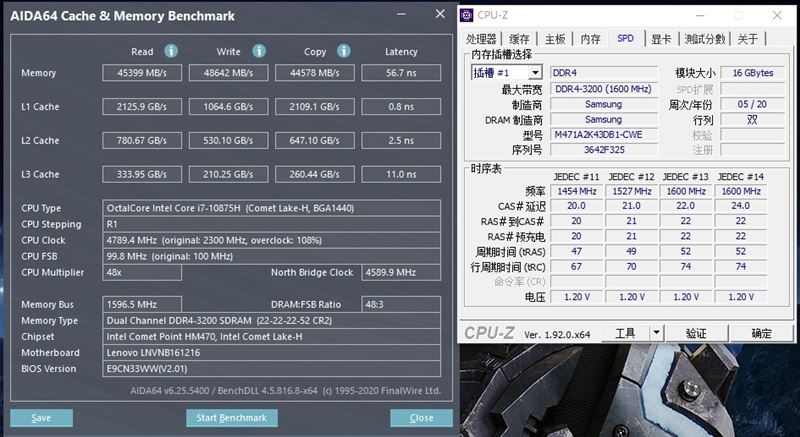This screenshot has width=800, height=437.
Task: Click the Save button in AIDA64
Action: click(x=41, y=418)
